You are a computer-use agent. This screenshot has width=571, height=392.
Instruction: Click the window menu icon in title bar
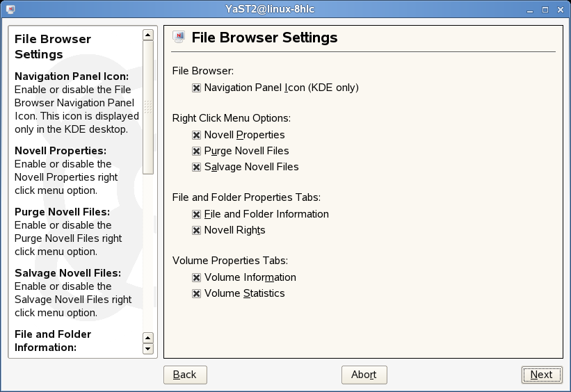(x=11, y=9)
